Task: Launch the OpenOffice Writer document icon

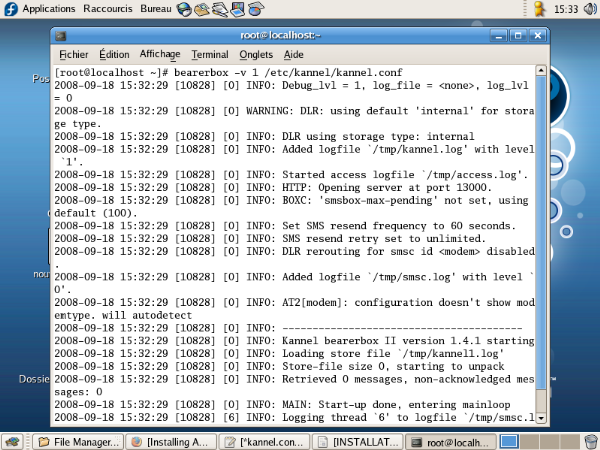Action: point(220,9)
